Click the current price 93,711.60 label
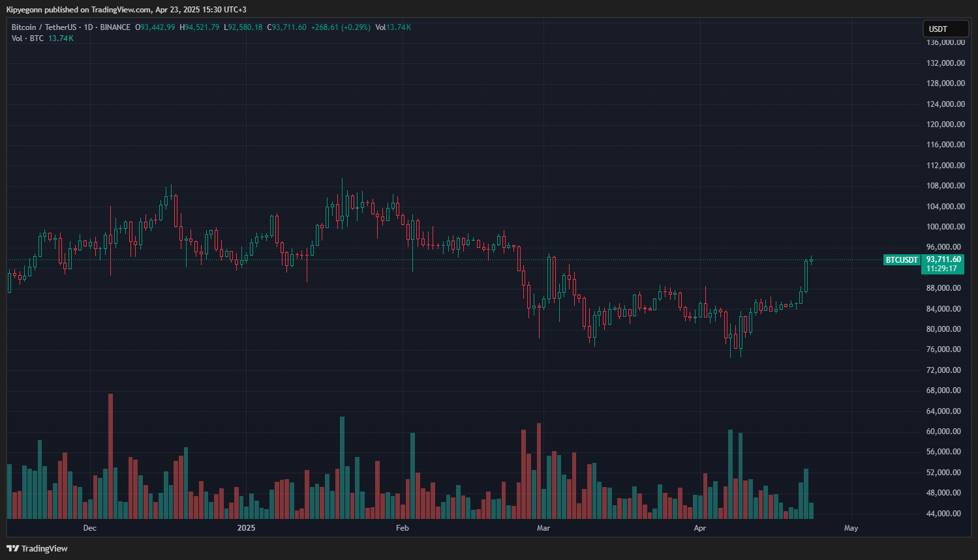The image size is (978, 560). [943, 259]
